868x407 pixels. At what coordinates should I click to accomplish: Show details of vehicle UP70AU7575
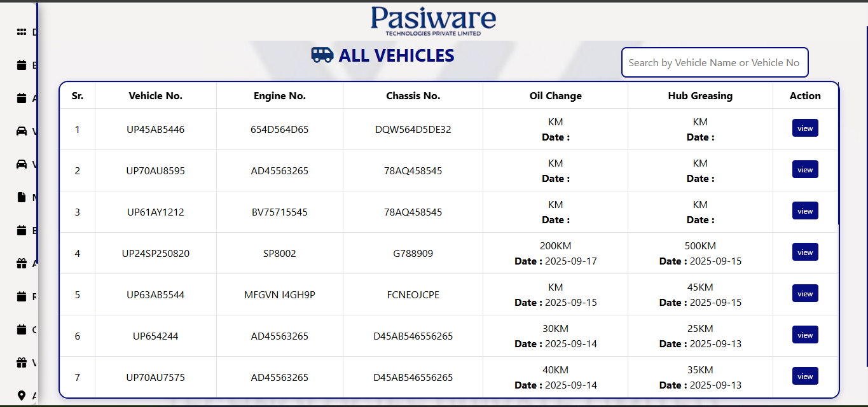point(805,376)
